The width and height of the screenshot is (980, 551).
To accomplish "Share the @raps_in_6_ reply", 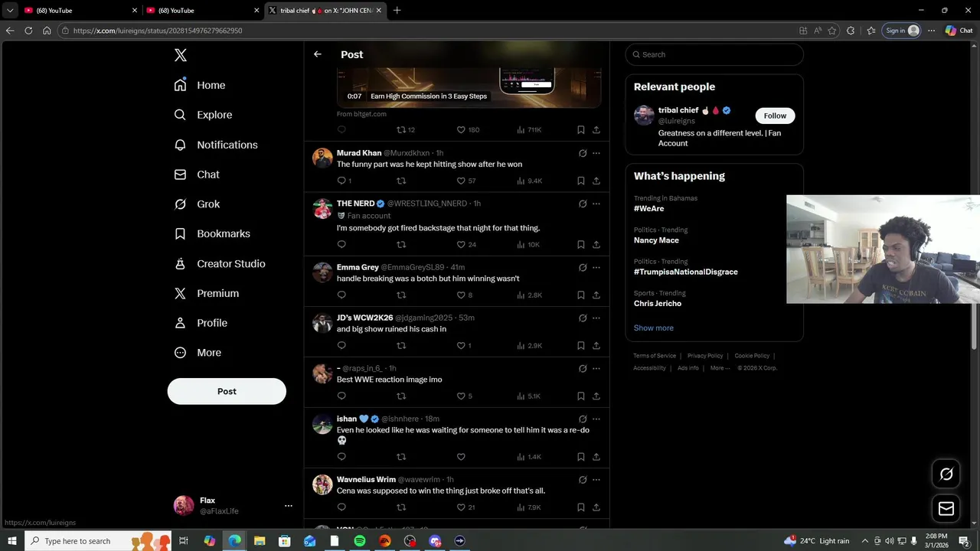I will click(x=596, y=396).
